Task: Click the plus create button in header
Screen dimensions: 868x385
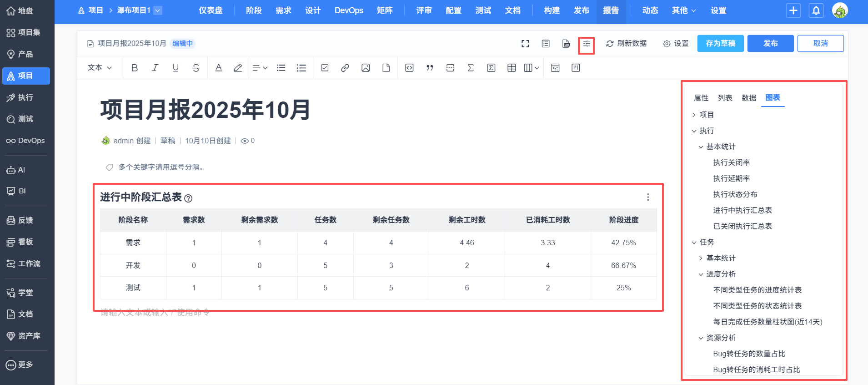Action: [x=793, y=10]
